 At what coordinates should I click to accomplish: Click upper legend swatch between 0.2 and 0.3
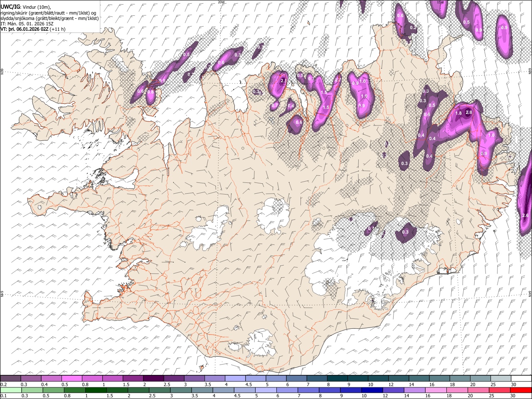11,378
